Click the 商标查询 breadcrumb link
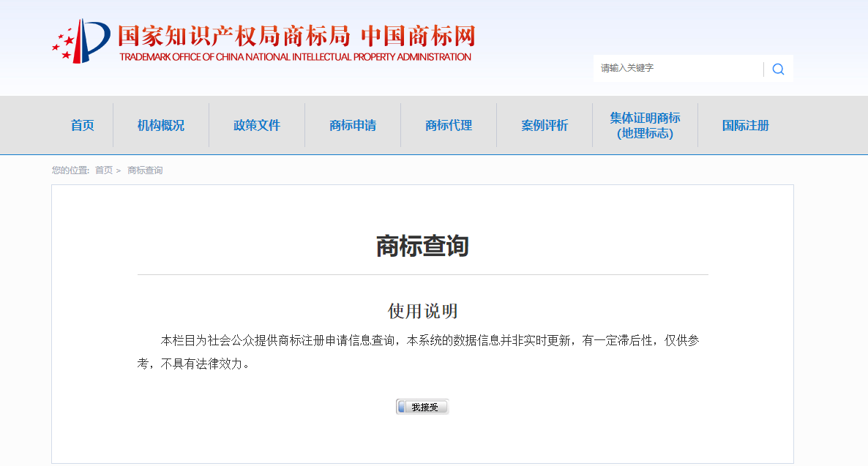 145,170
